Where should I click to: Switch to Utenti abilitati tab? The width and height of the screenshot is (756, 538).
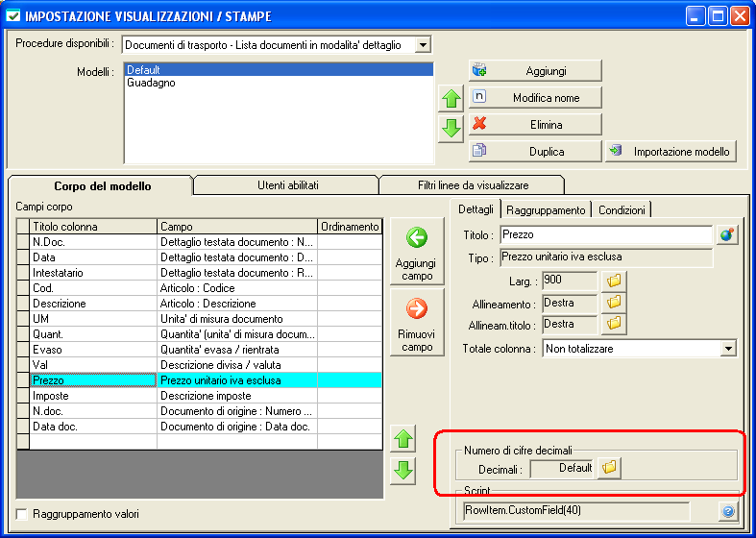click(x=288, y=185)
